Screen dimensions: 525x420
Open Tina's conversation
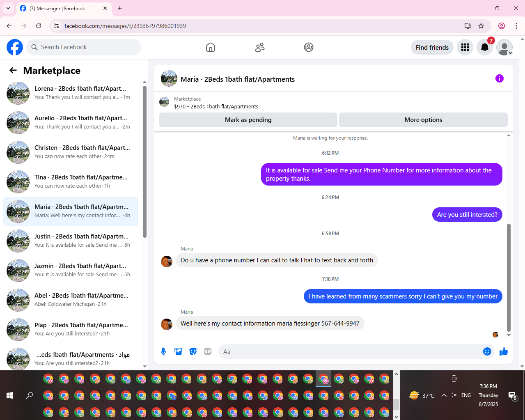(71, 181)
